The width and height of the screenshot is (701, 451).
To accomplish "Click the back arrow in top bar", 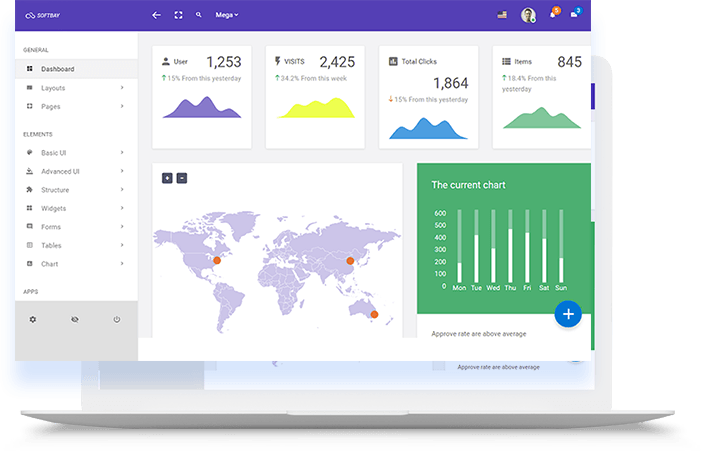I will pos(156,15).
